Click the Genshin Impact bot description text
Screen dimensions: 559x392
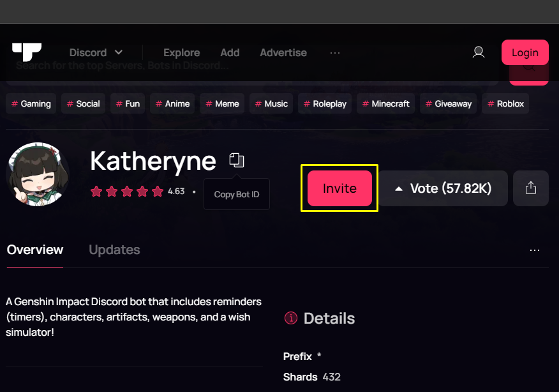(x=134, y=317)
